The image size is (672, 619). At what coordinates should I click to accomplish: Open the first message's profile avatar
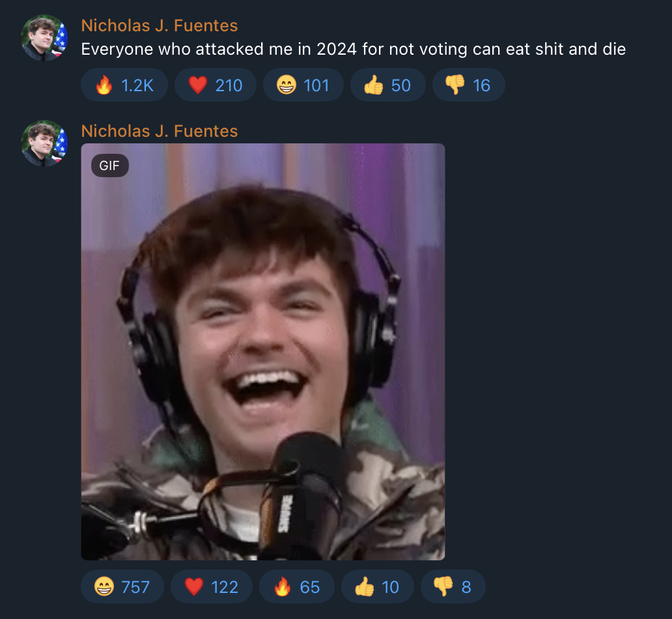click(44, 38)
